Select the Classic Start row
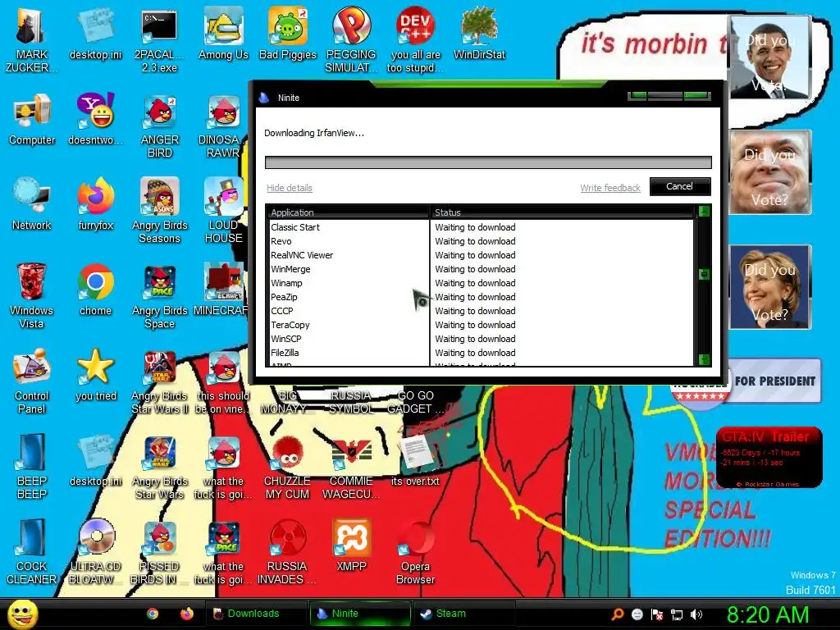Screen dimensions: 840x630 click(x=480, y=227)
